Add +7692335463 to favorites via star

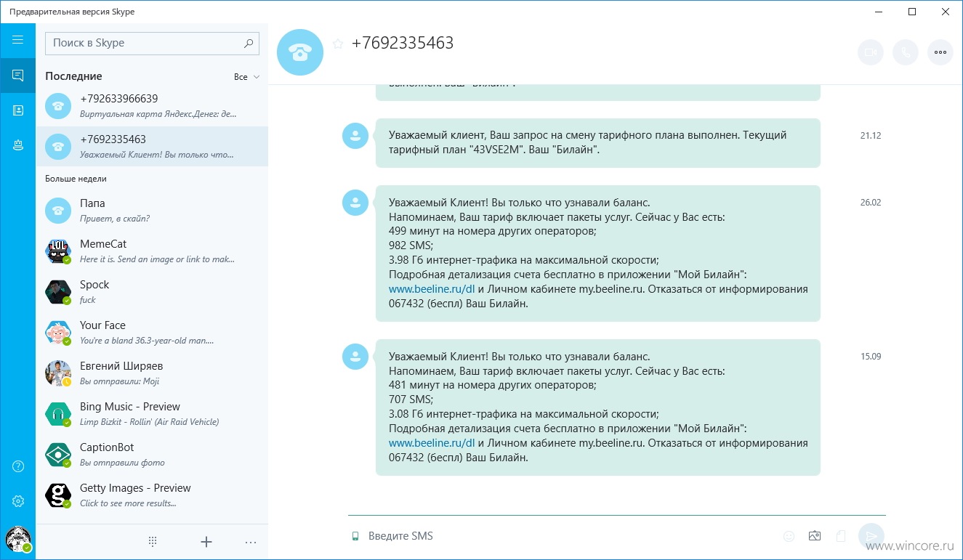tap(337, 44)
